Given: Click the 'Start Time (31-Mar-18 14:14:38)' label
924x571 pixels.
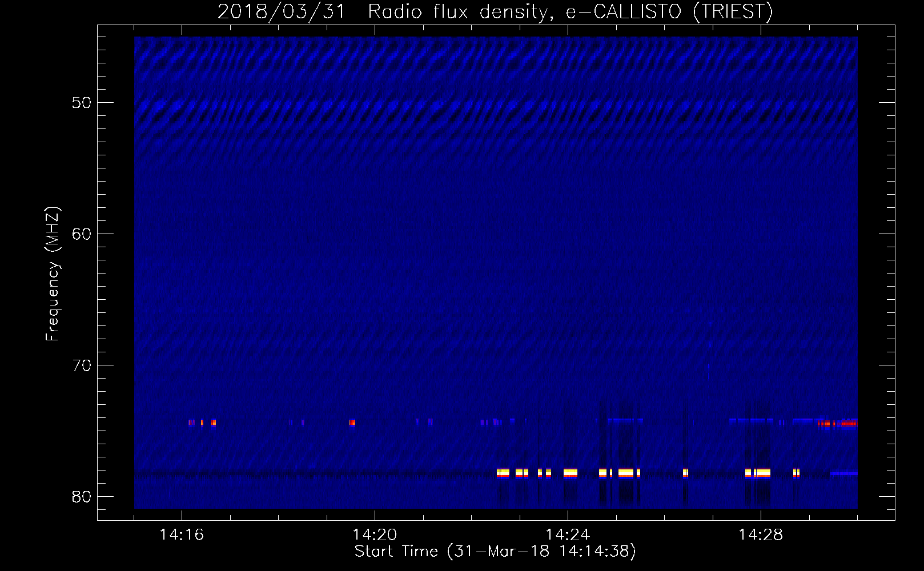Looking at the screenshot, I should (495, 552).
